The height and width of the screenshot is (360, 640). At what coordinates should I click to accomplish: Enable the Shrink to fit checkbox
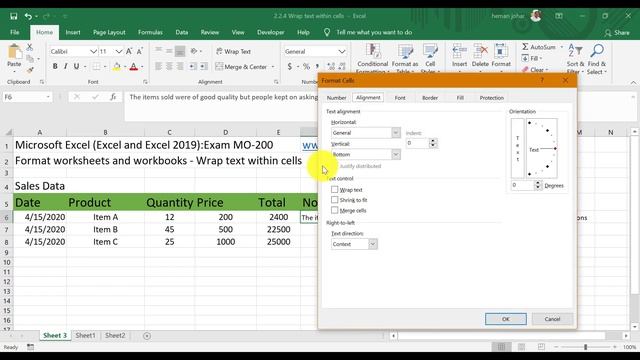coord(335,200)
